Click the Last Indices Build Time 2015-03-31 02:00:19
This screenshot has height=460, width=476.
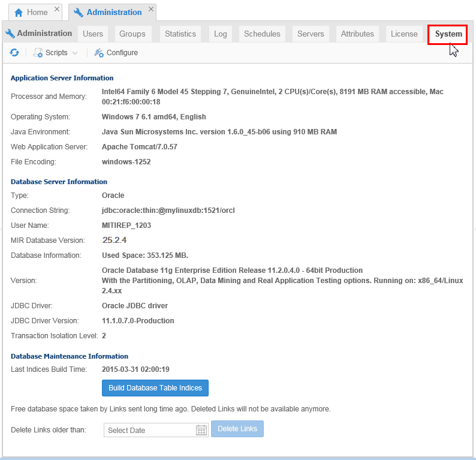[x=135, y=369]
